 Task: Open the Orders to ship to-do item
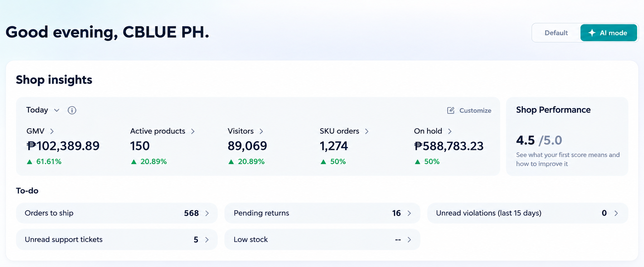click(117, 213)
